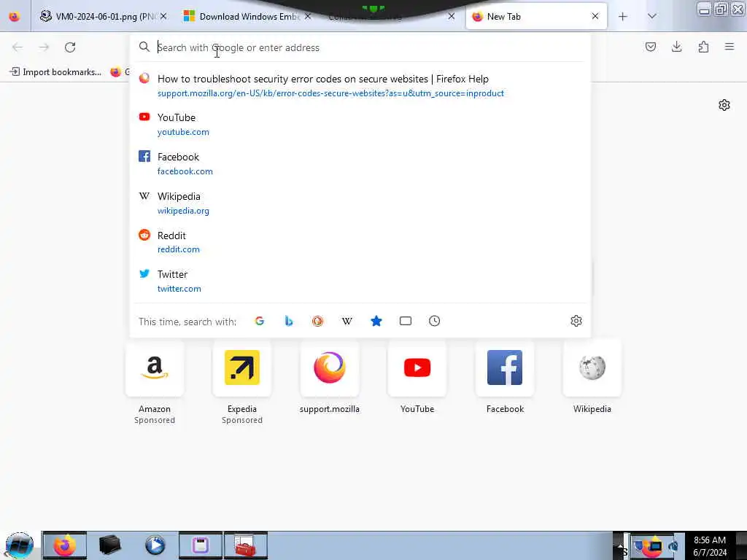The height and width of the screenshot is (560, 747).
Task: Click Firefox in the taskbar
Action: [65, 545]
